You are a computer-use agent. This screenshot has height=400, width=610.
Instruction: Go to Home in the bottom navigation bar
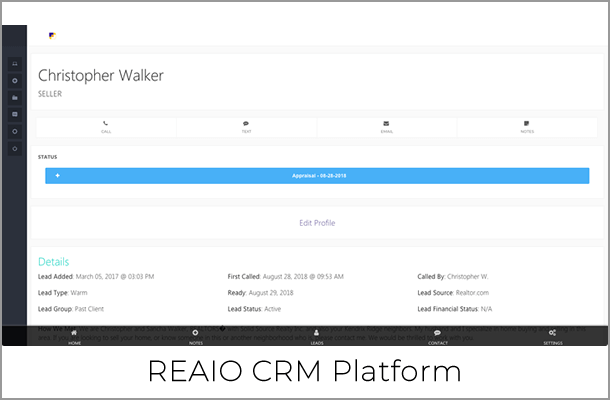pyautogui.click(x=74, y=337)
